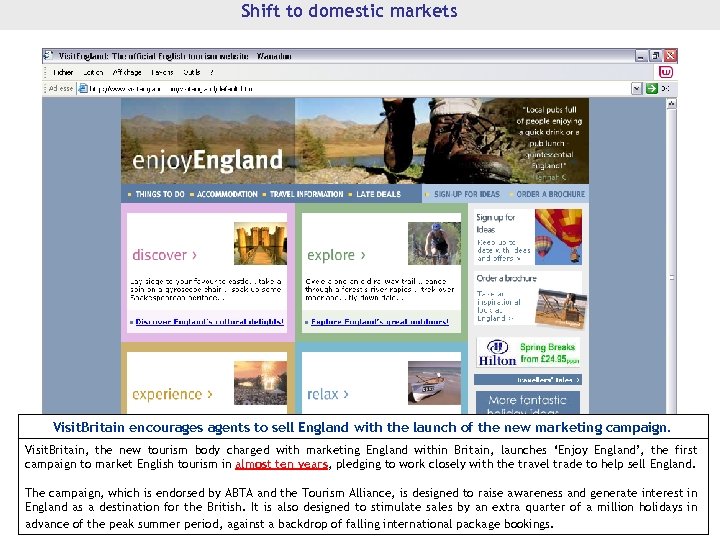Click Sign up for Ideas sidebar text

tap(495, 223)
